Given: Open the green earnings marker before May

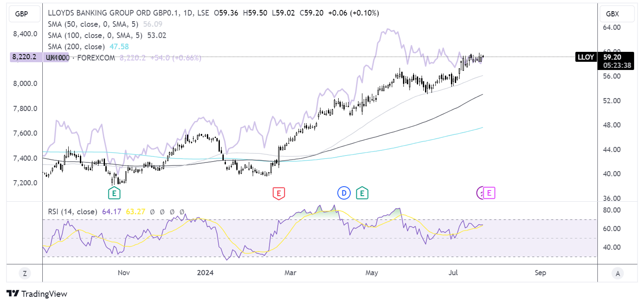Looking at the screenshot, I should pyautogui.click(x=362, y=193).
